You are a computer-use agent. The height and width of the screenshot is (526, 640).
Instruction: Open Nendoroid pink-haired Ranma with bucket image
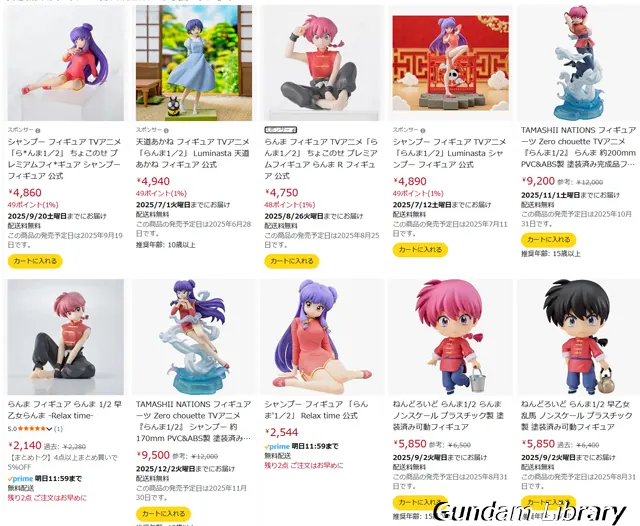point(451,337)
